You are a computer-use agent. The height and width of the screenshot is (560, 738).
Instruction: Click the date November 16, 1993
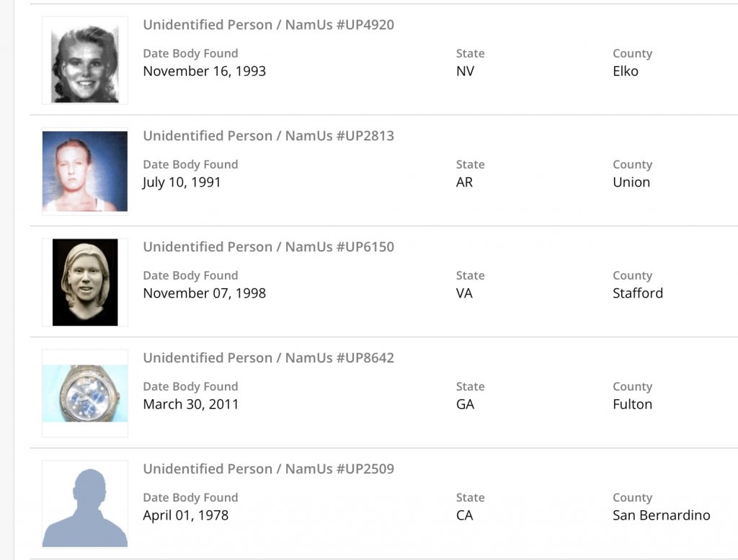pos(204,71)
